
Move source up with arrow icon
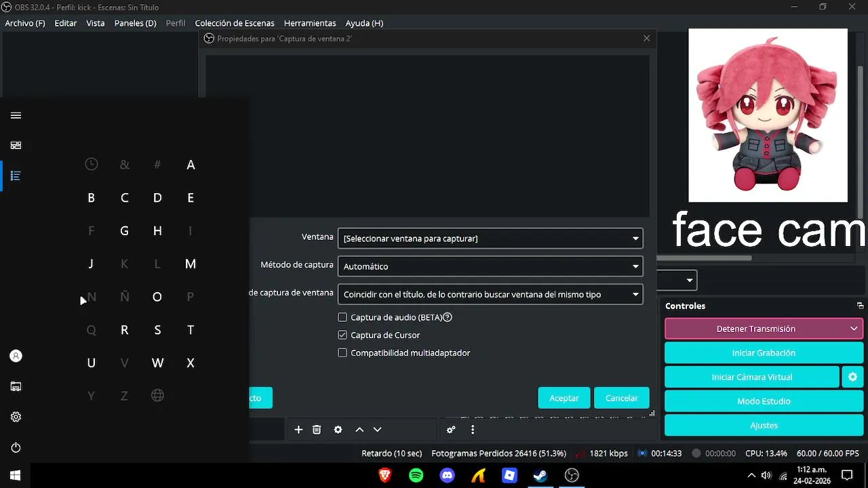[x=359, y=430]
